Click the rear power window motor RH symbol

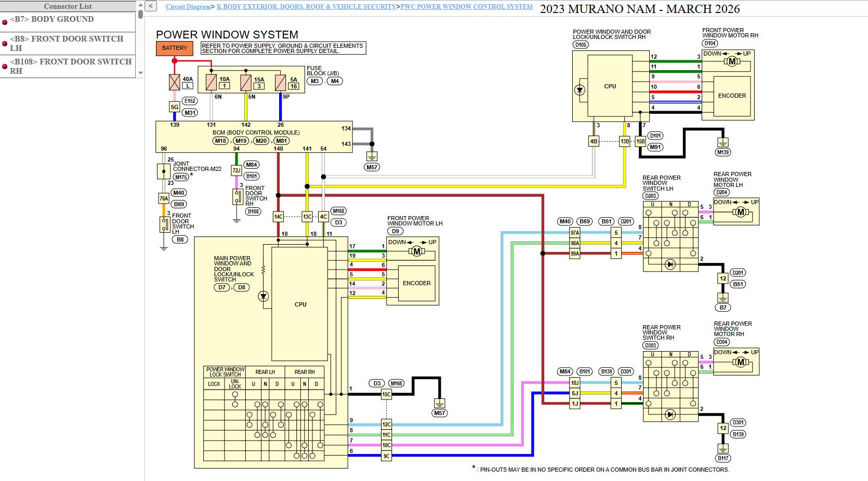click(741, 362)
